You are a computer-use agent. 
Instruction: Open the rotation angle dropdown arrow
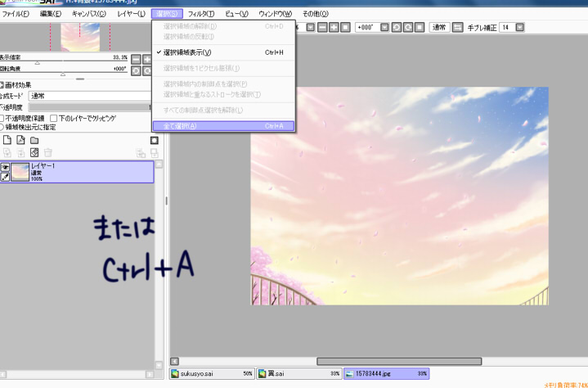click(x=384, y=27)
